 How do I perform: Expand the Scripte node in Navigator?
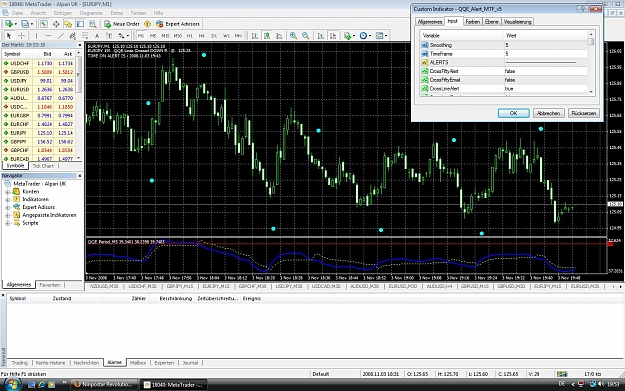pyautogui.click(x=7, y=223)
